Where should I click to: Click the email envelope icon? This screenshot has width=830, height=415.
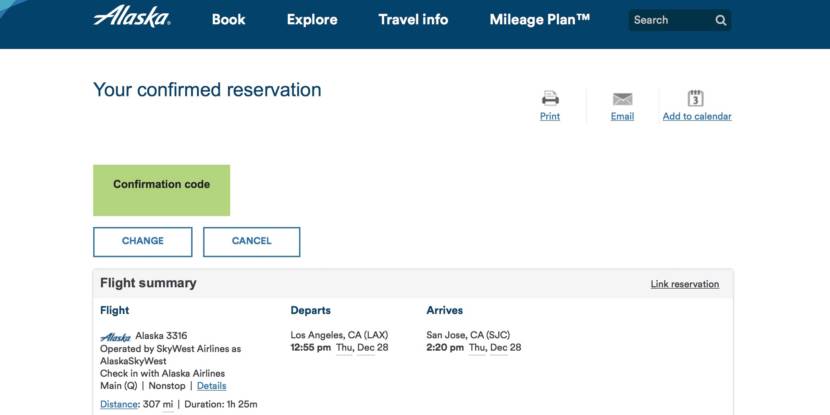622,99
